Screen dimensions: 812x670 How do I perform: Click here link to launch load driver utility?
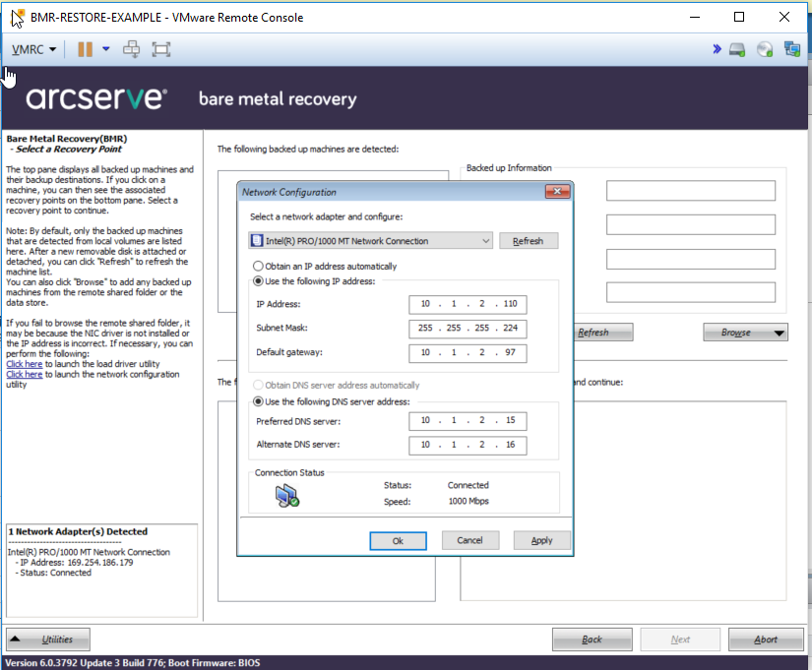click(x=25, y=364)
